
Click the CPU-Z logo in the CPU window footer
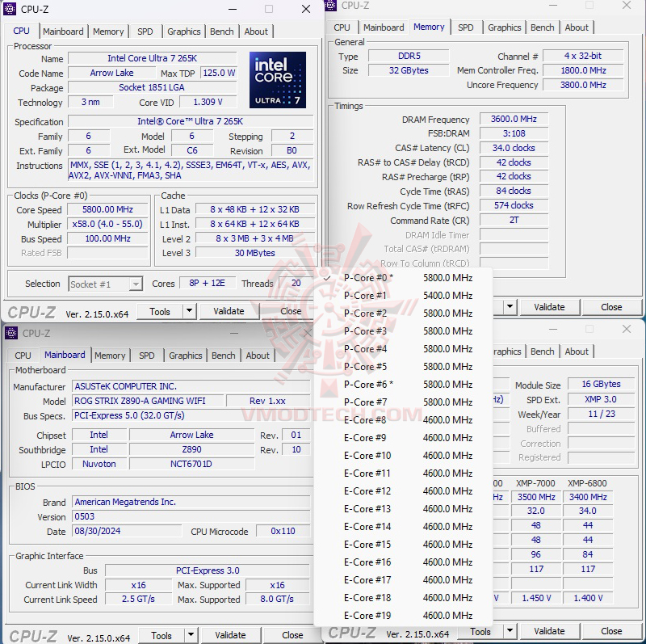[x=34, y=310]
